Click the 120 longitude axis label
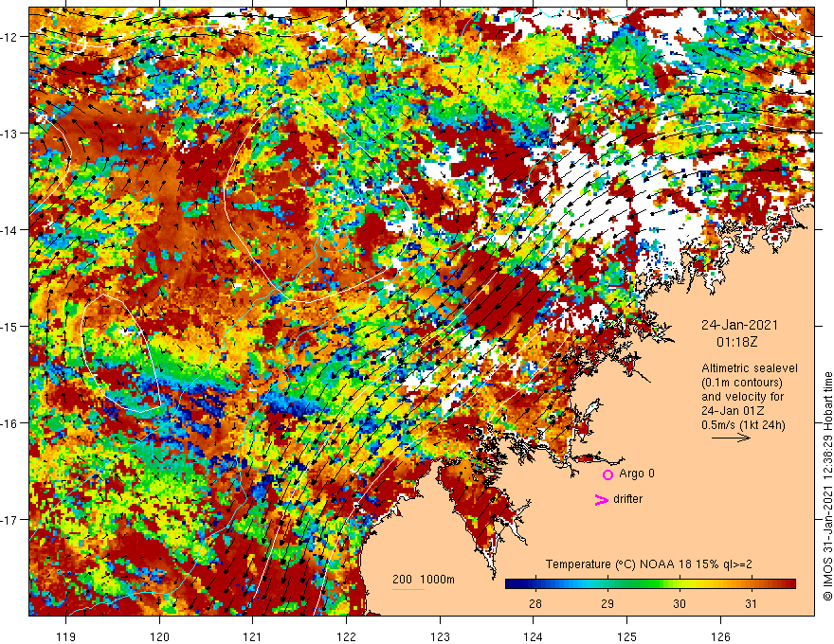This screenshot has height=644, width=834. pyautogui.click(x=159, y=636)
